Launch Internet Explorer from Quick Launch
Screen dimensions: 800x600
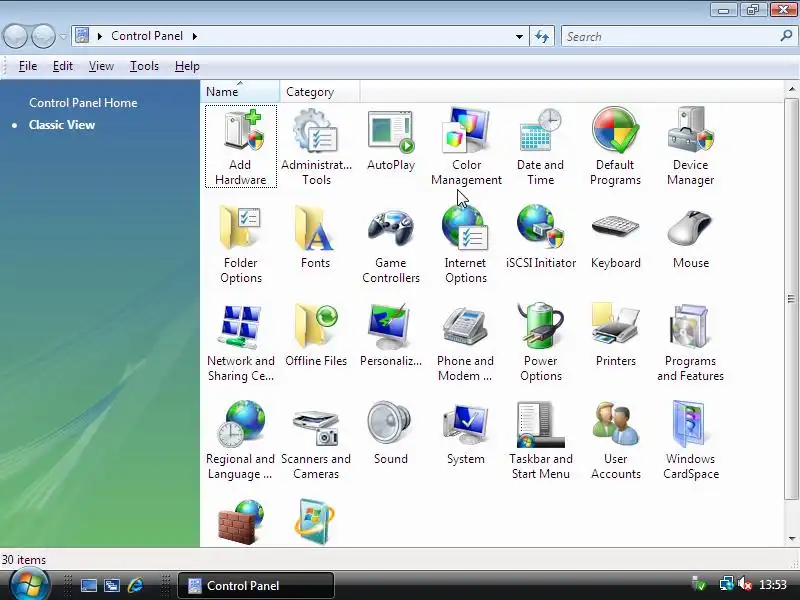click(x=135, y=585)
